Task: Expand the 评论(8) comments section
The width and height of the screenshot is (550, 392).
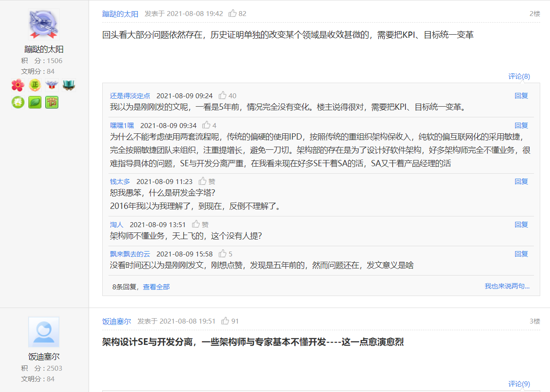Action: [519, 76]
